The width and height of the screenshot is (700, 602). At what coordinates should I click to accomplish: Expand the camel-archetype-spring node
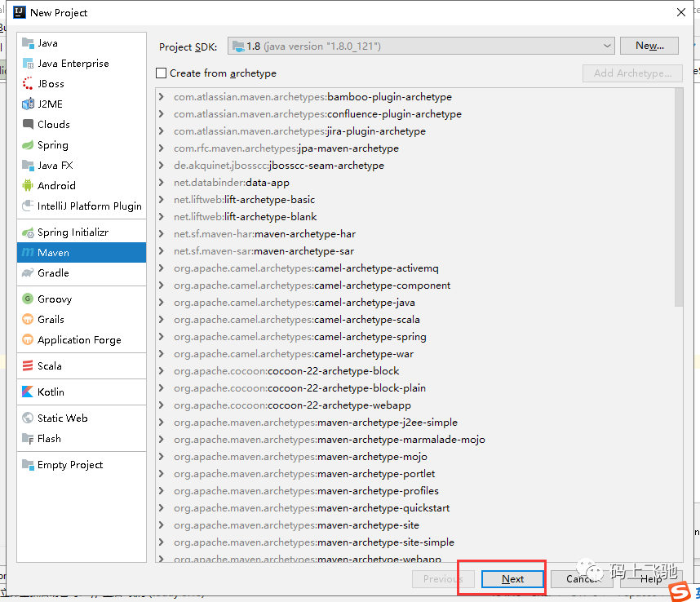point(162,336)
